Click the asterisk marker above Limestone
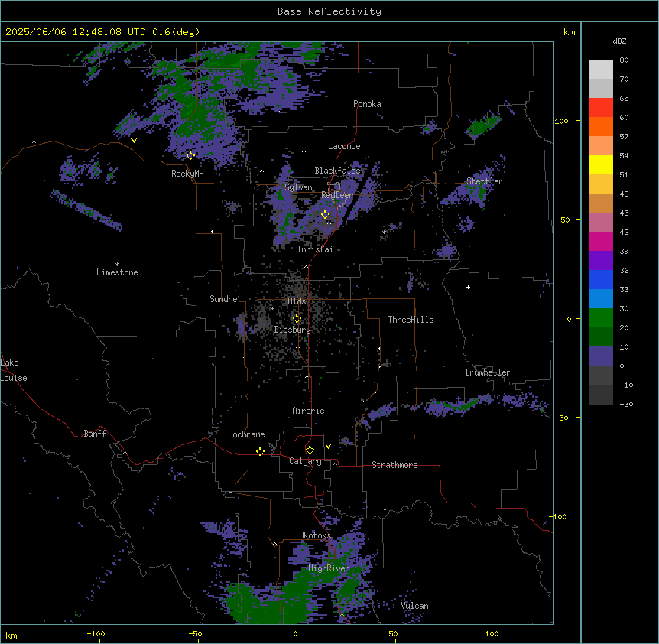Screen dimensions: 659x644 tap(117, 265)
